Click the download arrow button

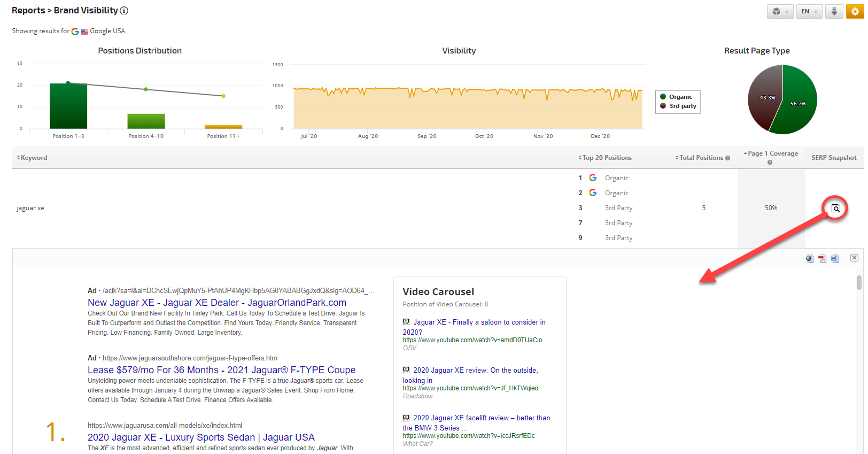click(x=834, y=11)
